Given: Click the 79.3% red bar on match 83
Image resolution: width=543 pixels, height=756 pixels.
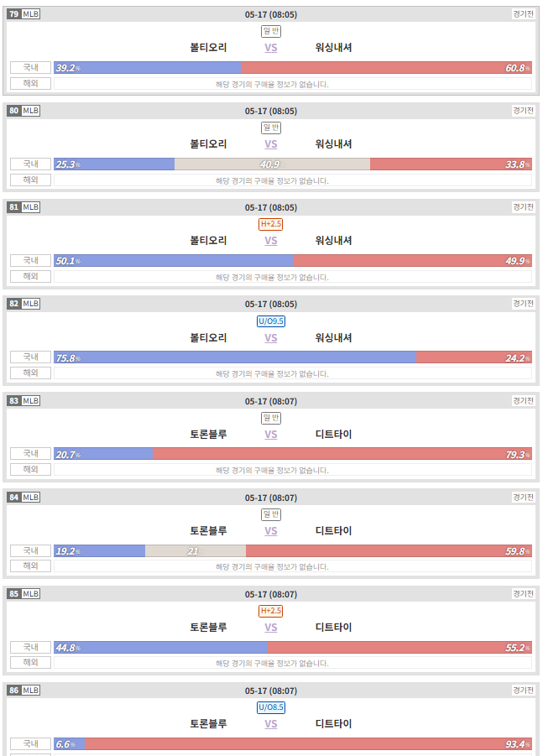Looking at the screenshot, I should 342,454.
